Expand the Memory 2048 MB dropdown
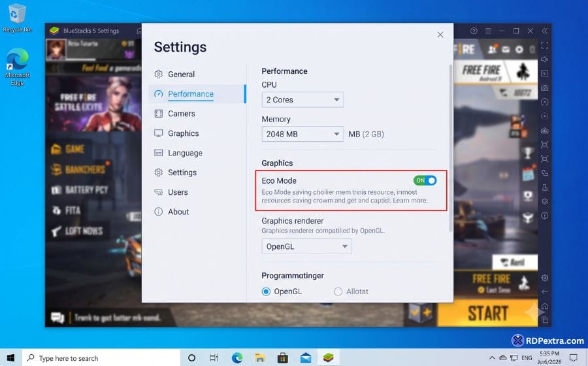Viewport: 588px width, 366px height. pos(302,134)
